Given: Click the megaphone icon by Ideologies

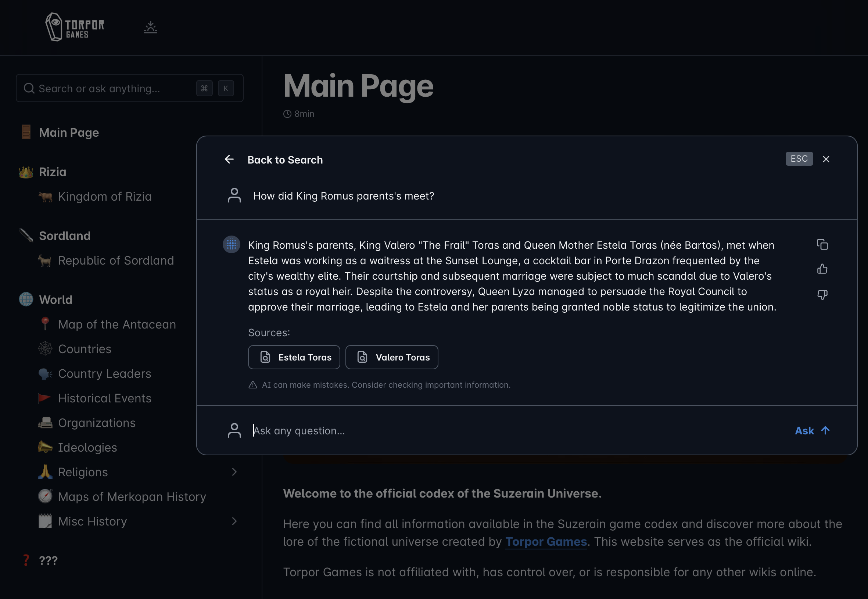Looking at the screenshot, I should pyautogui.click(x=45, y=447).
